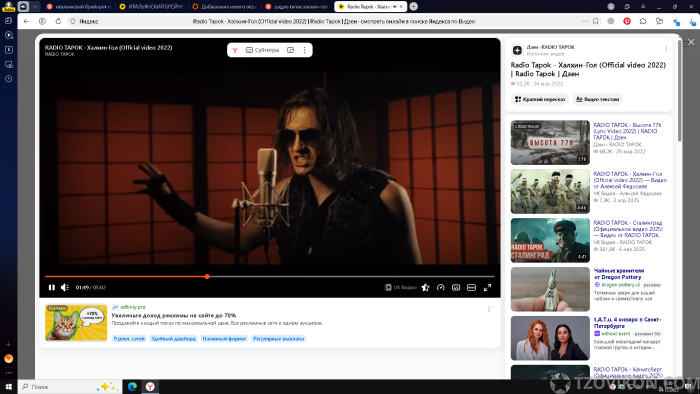Click the Видео текстом button
The image size is (700, 394).
coord(597,99)
